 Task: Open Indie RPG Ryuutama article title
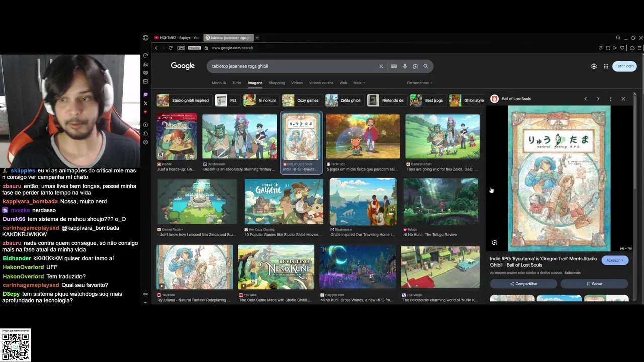(543, 262)
